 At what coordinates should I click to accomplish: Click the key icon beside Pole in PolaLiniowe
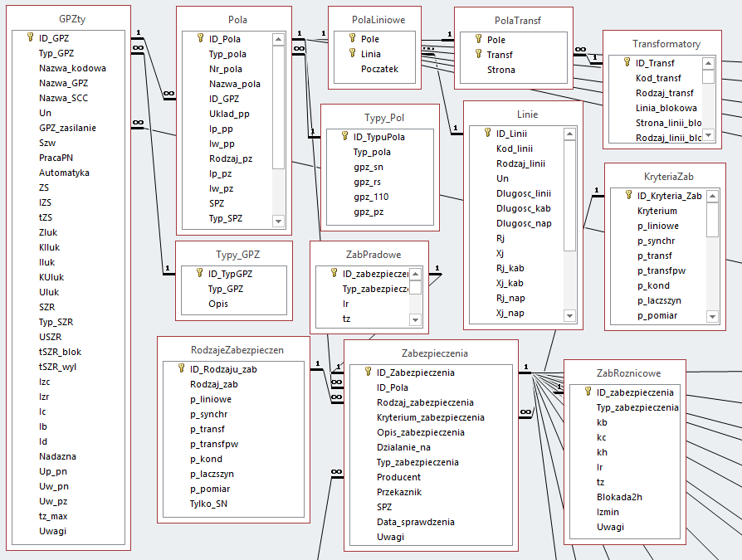[353, 38]
